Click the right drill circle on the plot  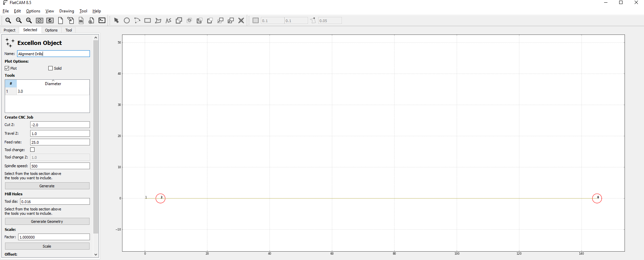(597, 198)
